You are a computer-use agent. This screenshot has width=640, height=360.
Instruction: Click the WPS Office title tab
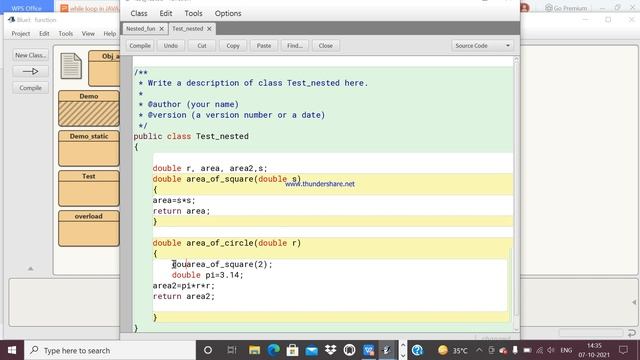(x=27, y=8)
